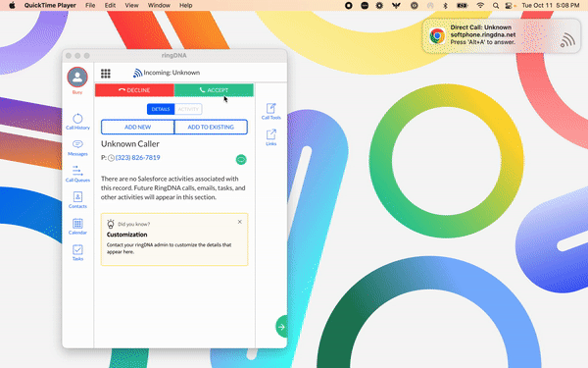Image resolution: width=588 pixels, height=368 pixels.
Task: Click Spotlight search icon in menu bar
Action: [x=496, y=5]
